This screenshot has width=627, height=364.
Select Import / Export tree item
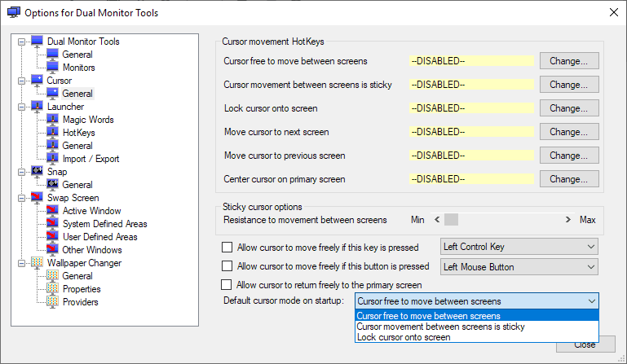[91, 158]
